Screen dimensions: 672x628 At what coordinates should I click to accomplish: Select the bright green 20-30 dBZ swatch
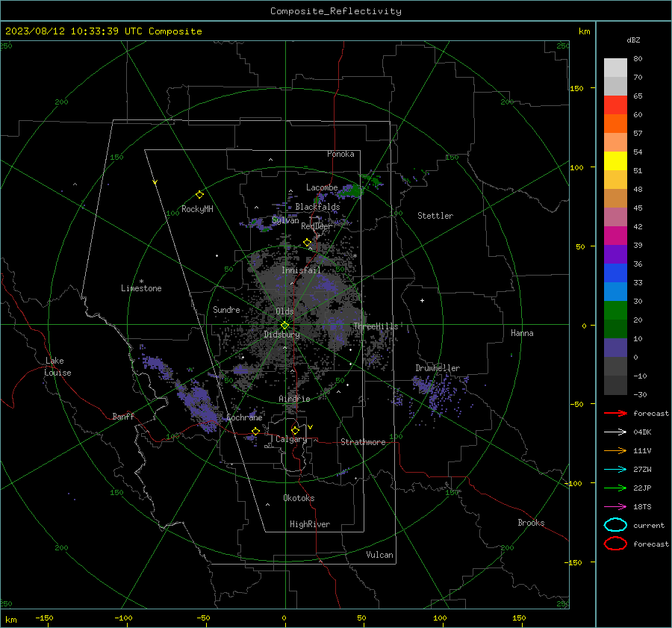click(615, 311)
